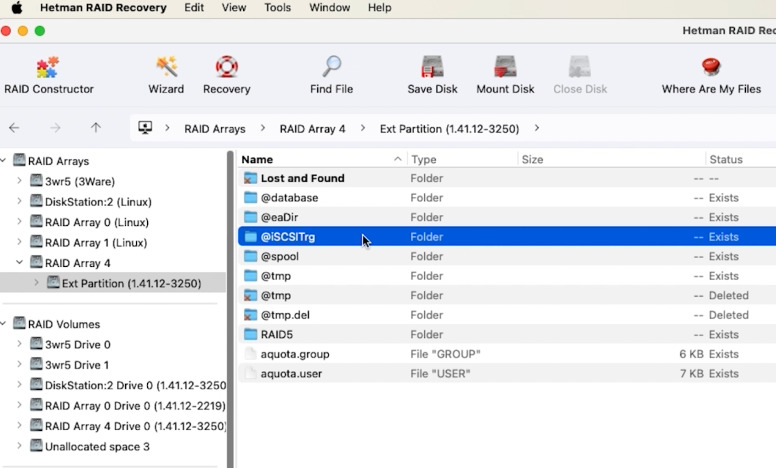
Task: Select the deleted @tmp folder name
Action: [276, 295]
